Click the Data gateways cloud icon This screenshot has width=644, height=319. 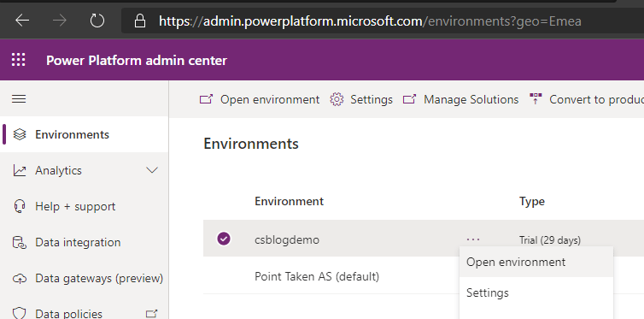(x=20, y=278)
